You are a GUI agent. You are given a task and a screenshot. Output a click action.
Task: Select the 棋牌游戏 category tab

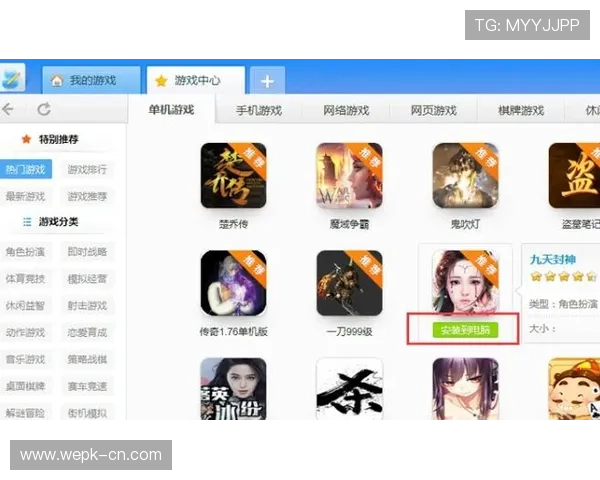click(521, 111)
